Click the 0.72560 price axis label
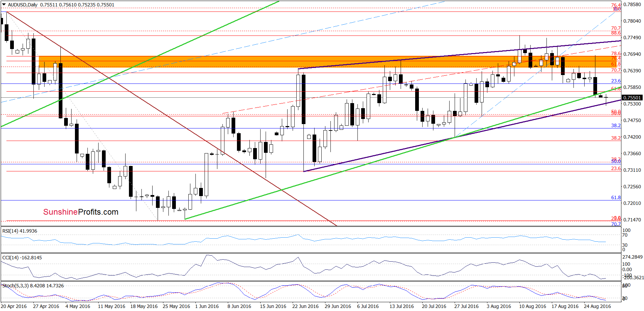This screenshot has height=311, width=644. point(632,187)
